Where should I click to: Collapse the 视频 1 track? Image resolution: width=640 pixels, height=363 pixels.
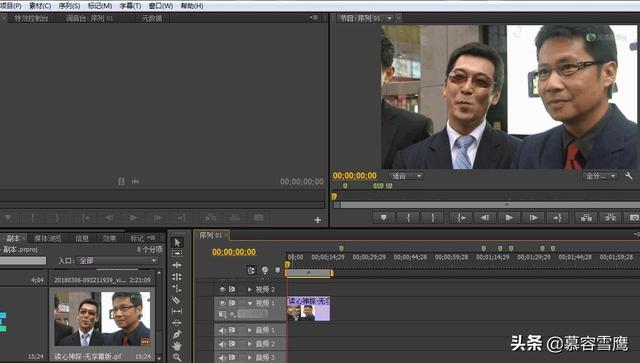[x=250, y=303]
